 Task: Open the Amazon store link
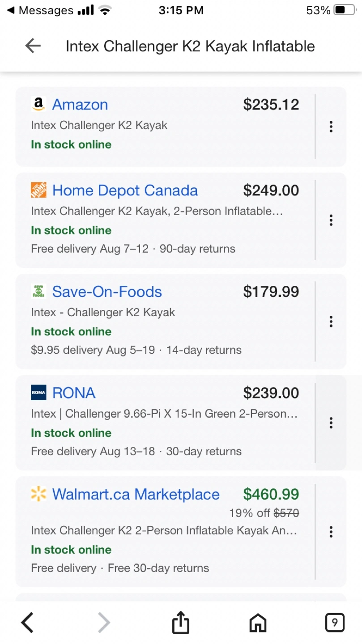[x=80, y=105]
